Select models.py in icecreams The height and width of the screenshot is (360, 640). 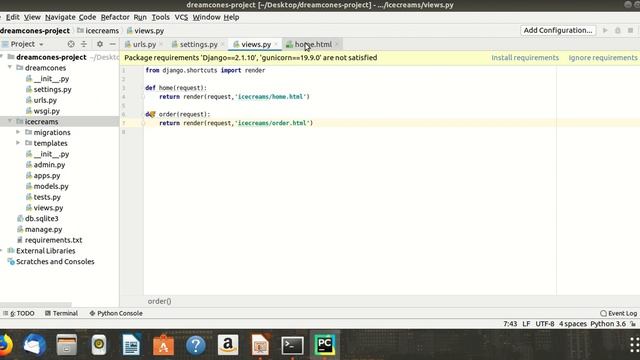(x=51, y=186)
